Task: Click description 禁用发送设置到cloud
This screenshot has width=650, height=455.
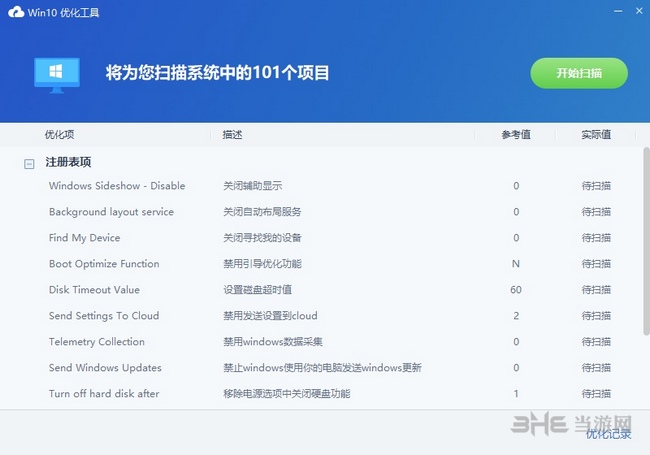Action: coord(270,316)
